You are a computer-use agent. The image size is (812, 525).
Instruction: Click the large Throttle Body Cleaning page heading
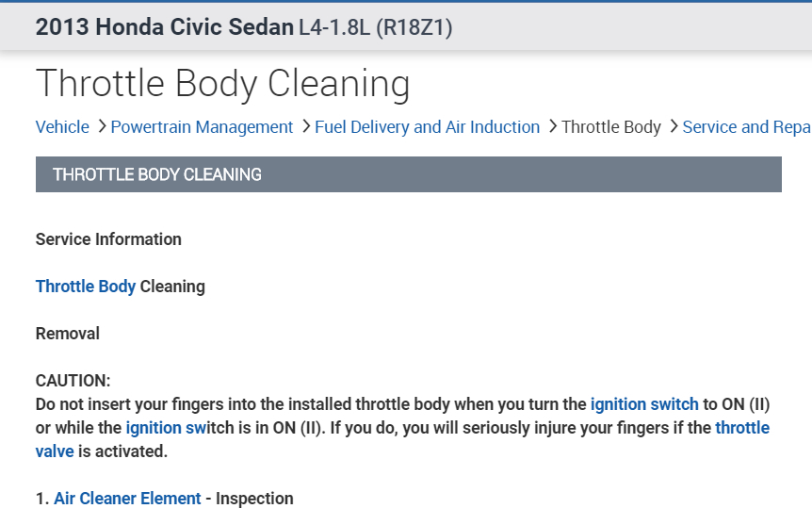pyautogui.click(x=222, y=84)
